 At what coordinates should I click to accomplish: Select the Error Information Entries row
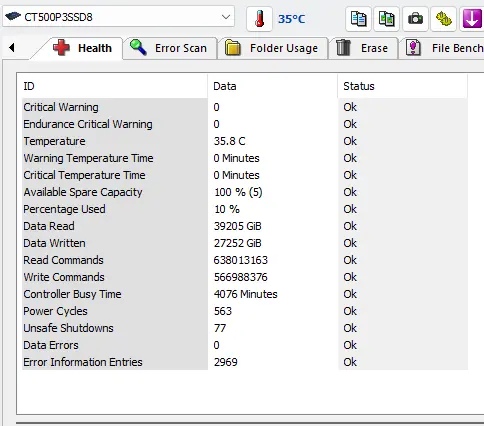(245, 362)
